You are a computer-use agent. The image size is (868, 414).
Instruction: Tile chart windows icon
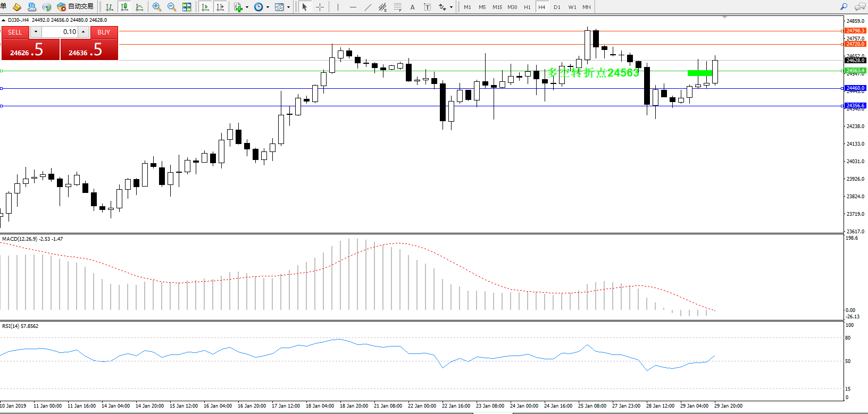pyautogui.click(x=187, y=7)
